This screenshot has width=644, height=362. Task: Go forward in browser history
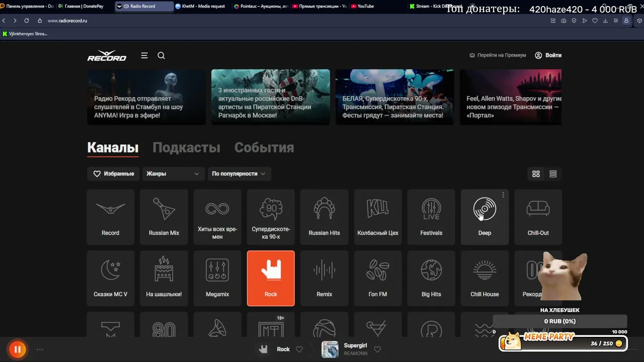15,21
